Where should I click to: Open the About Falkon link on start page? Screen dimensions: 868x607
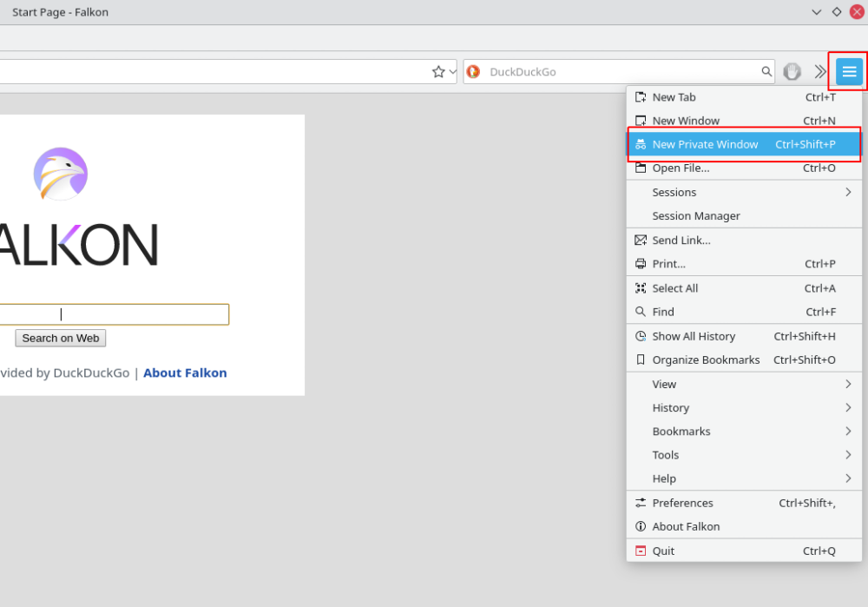(x=185, y=373)
